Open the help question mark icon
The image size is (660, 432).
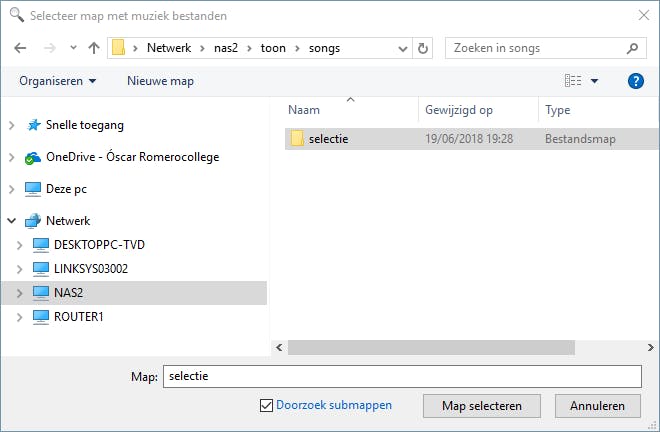point(635,81)
